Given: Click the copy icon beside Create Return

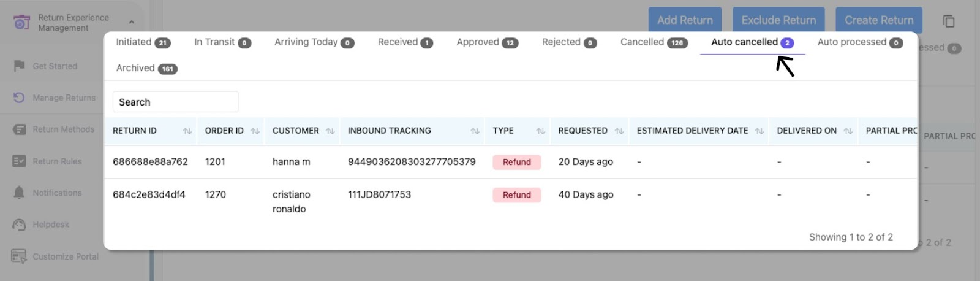Looking at the screenshot, I should click(x=949, y=21).
